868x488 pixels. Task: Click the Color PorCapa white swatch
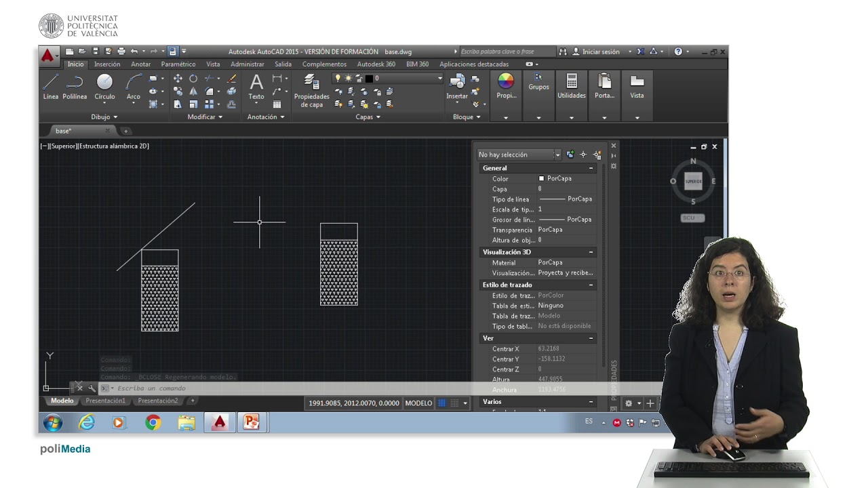(x=541, y=178)
